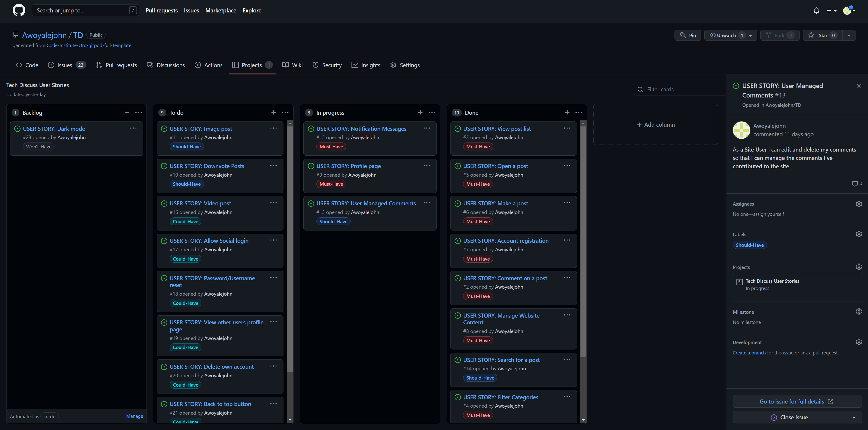Screen dimensions: 868x430
Task: Expand the Star lists dropdown arrow
Action: pos(849,35)
